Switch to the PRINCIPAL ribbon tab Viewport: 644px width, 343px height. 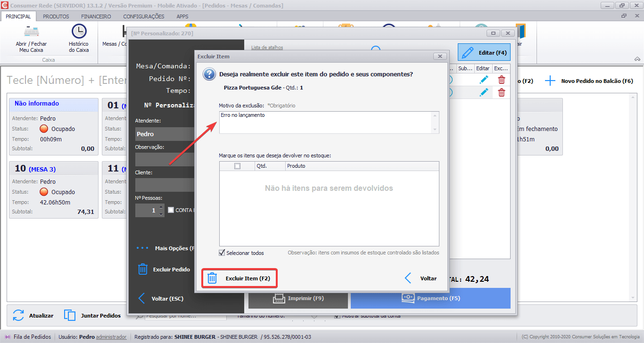[18, 16]
